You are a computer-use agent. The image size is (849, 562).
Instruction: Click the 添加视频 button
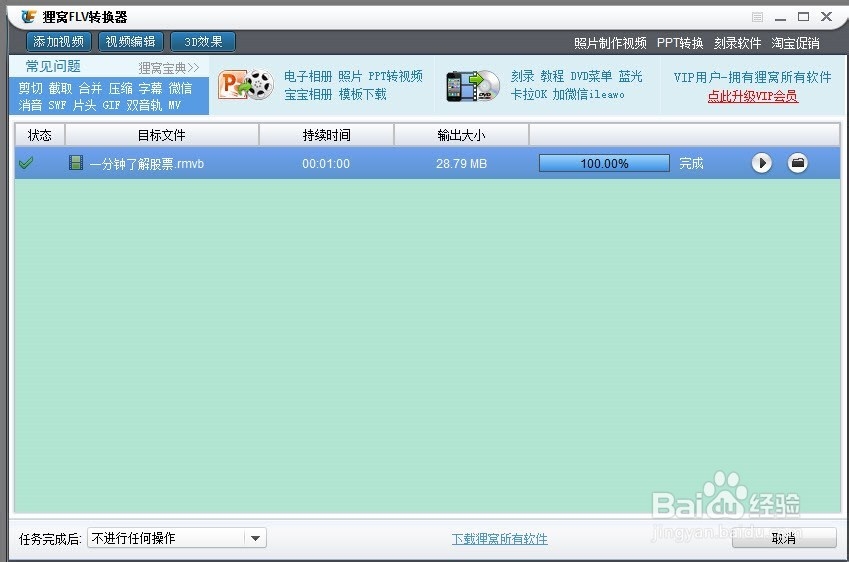pos(58,42)
